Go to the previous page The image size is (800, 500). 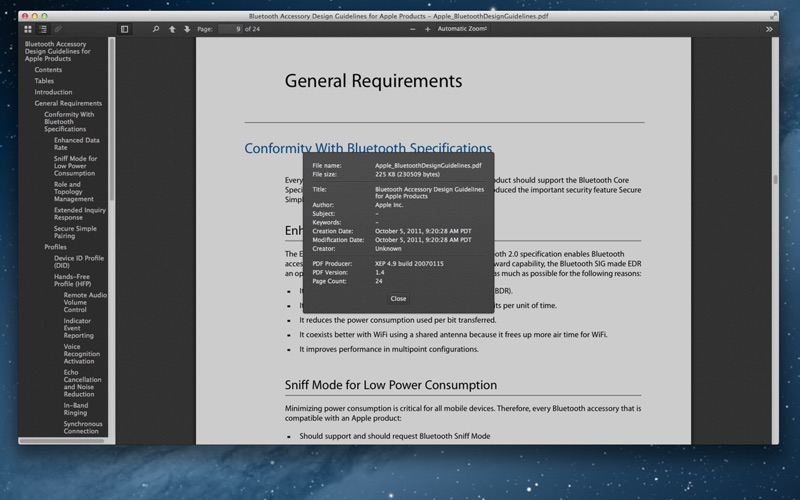[x=172, y=29]
